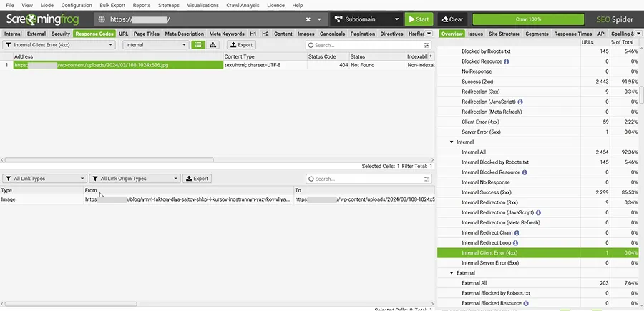Click the Crawl 100% progress bar

[528, 19]
